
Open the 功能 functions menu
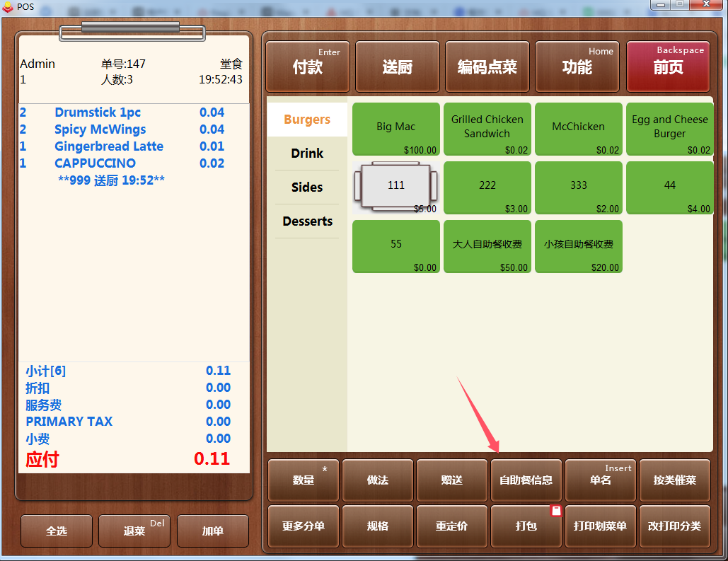click(x=577, y=66)
